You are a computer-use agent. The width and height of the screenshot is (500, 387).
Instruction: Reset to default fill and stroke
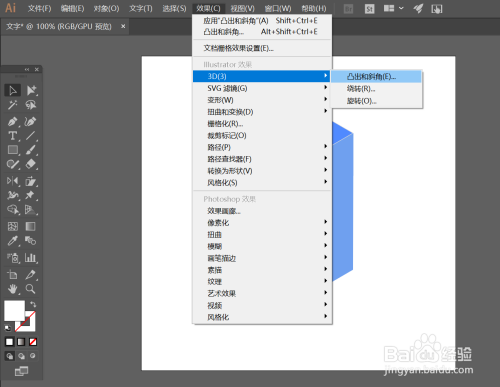coord(7,328)
